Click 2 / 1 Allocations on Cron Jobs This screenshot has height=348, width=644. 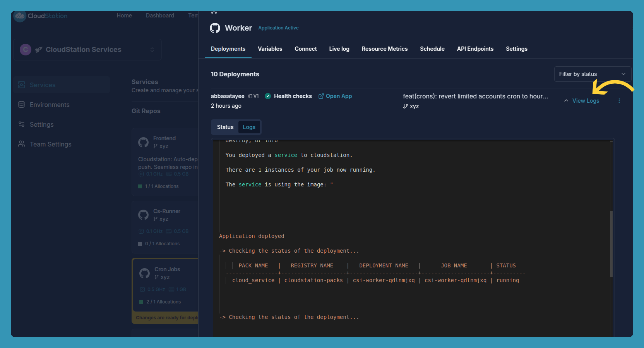point(163,302)
